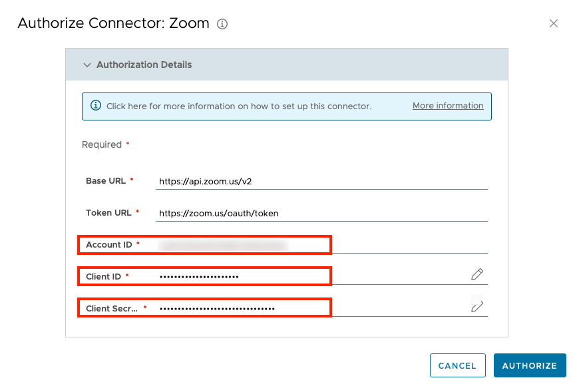Focus the Base URL input field

pyautogui.click(x=321, y=181)
